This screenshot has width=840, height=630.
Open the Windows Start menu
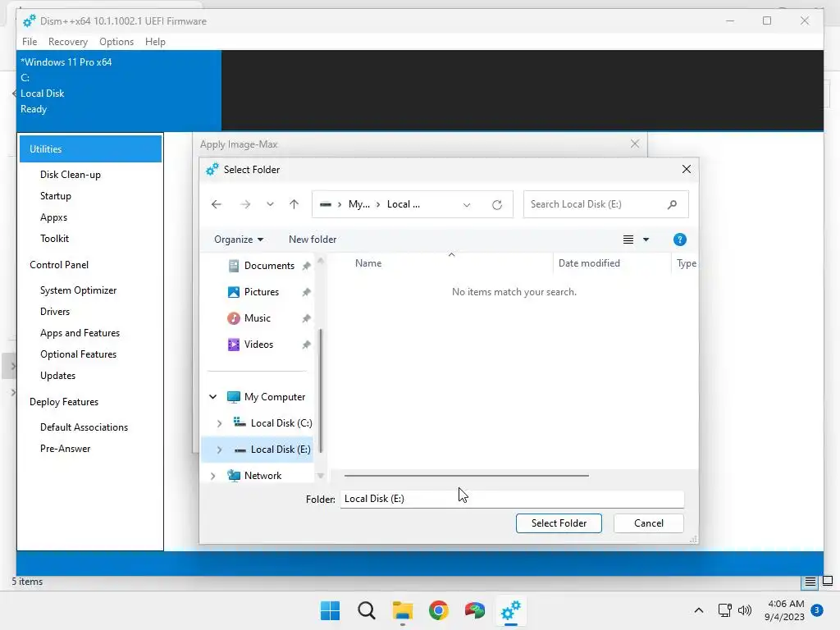click(x=330, y=610)
